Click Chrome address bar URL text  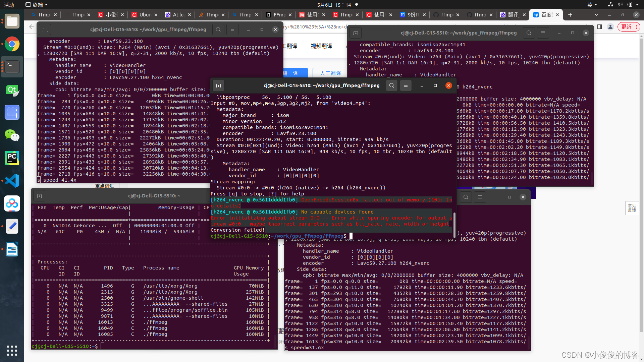(315, 27)
